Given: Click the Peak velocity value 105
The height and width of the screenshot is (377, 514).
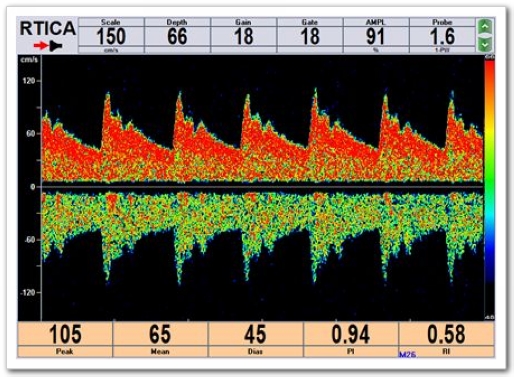Looking at the screenshot, I should (x=65, y=334).
